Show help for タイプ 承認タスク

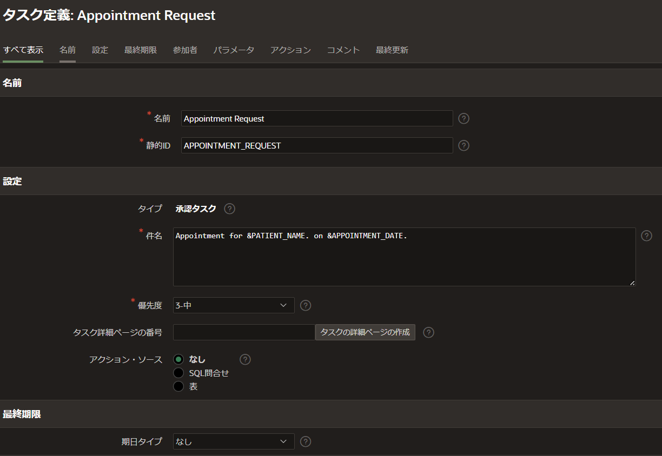point(229,209)
